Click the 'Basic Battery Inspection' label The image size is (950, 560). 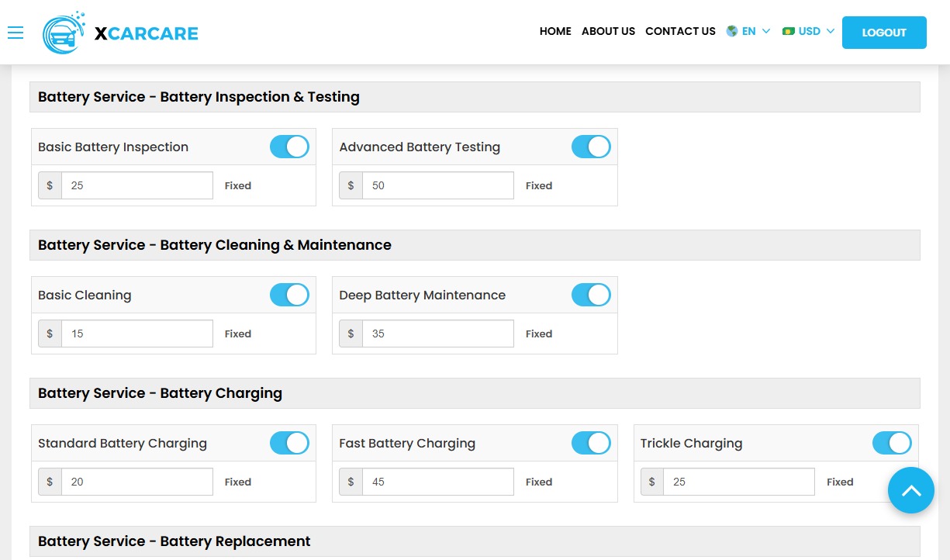(x=113, y=147)
